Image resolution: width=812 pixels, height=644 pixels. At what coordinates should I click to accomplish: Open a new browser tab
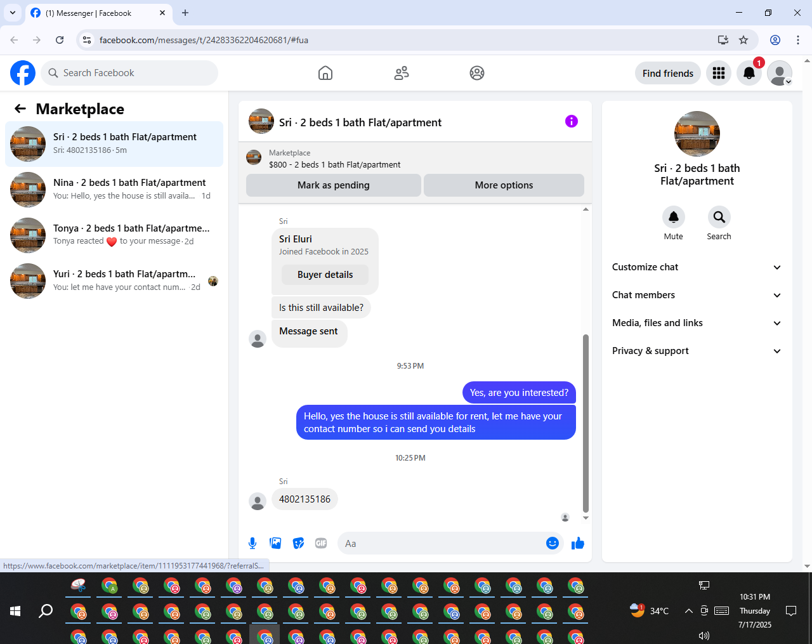(x=185, y=13)
